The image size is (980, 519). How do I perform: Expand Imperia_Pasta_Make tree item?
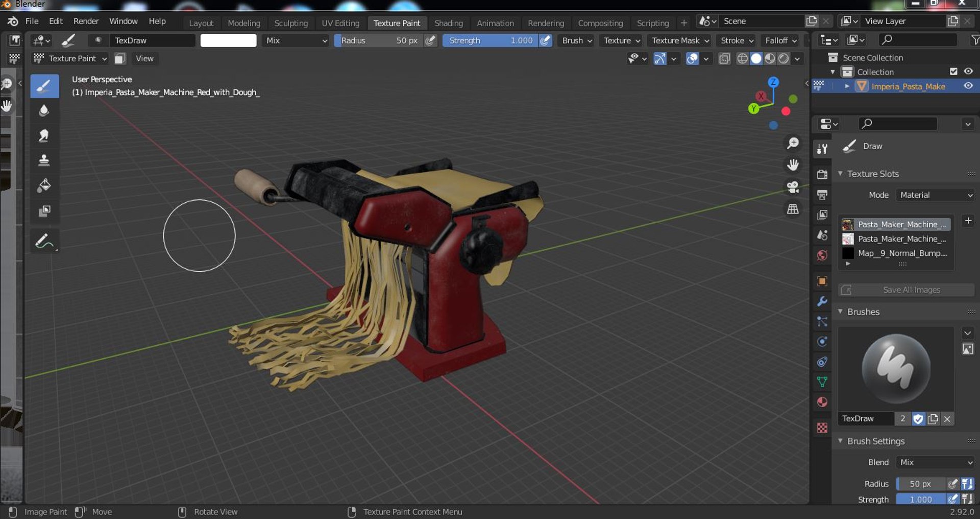[x=847, y=86]
